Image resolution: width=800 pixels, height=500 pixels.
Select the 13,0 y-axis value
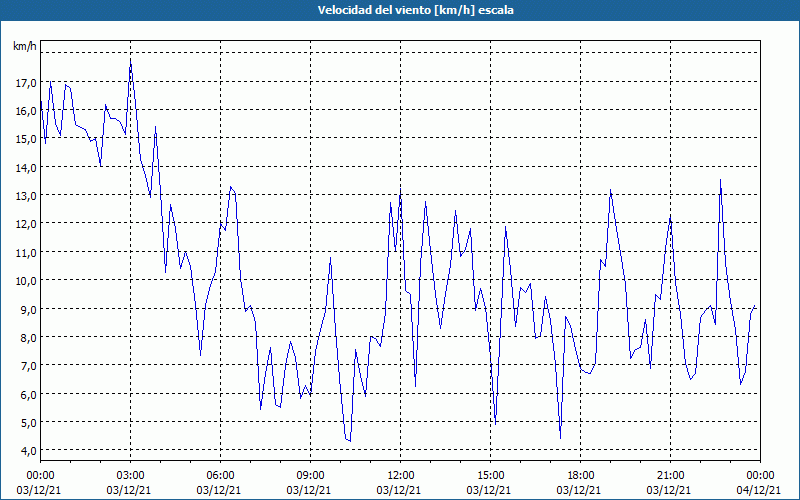[26, 196]
